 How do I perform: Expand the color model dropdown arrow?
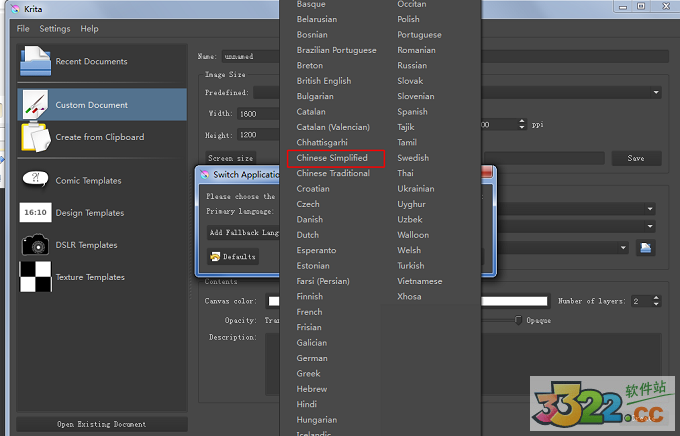(650, 209)
